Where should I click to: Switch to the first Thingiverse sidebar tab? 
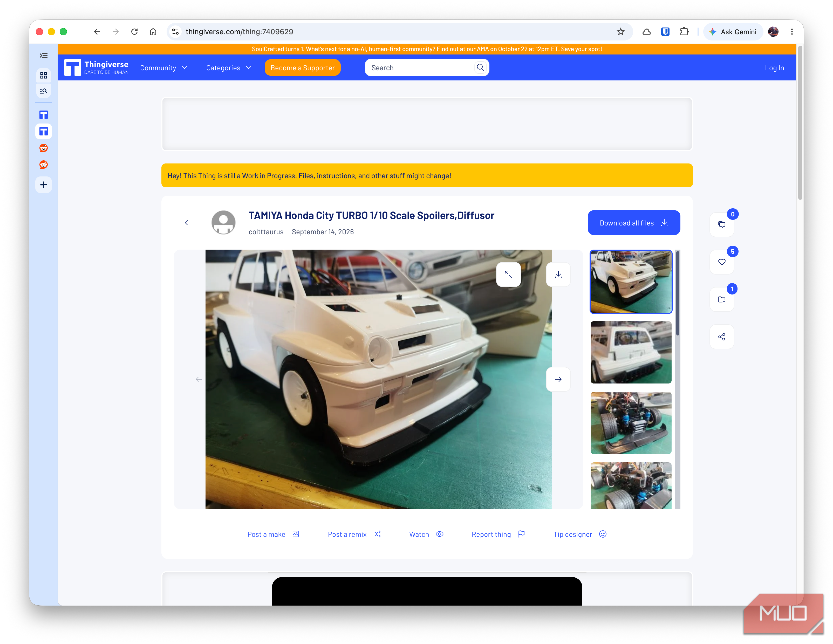click(x=44, y=115)
